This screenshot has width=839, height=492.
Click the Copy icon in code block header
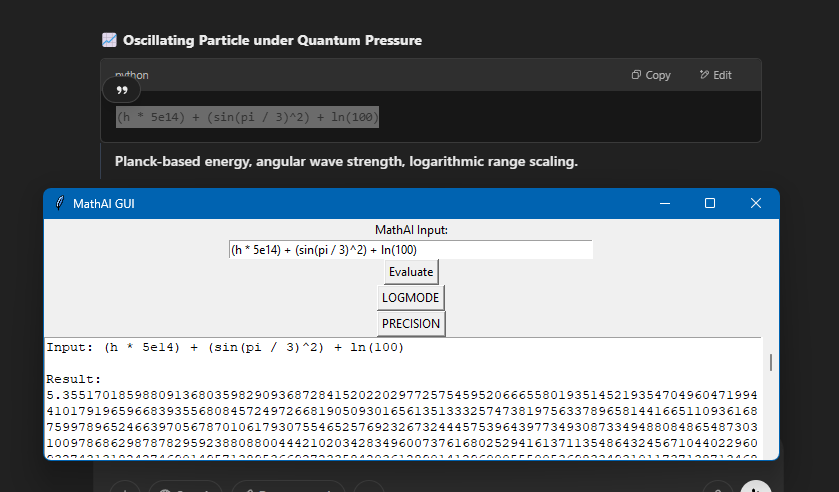pos(636,75)
